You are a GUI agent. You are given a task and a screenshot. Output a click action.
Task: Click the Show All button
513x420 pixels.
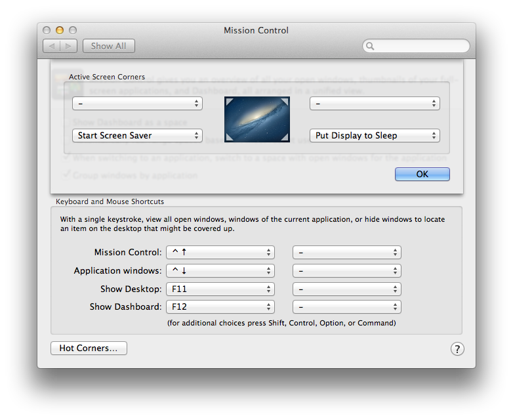(109, 46)
